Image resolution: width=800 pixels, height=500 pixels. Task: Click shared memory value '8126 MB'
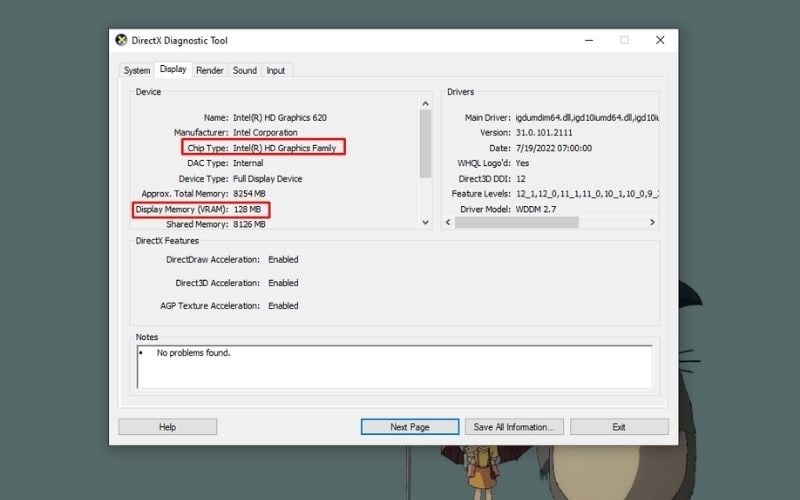[249, 224]
